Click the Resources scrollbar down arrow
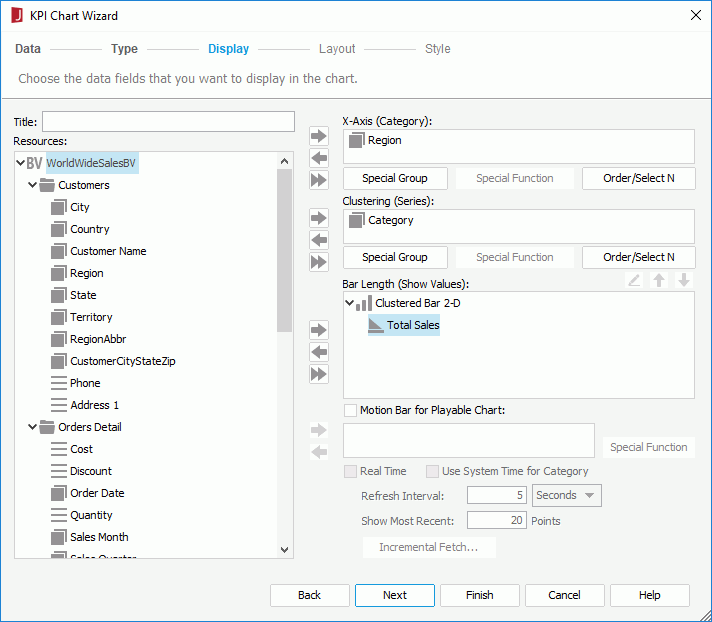This screenshot has height=622, width=712. 285,550
